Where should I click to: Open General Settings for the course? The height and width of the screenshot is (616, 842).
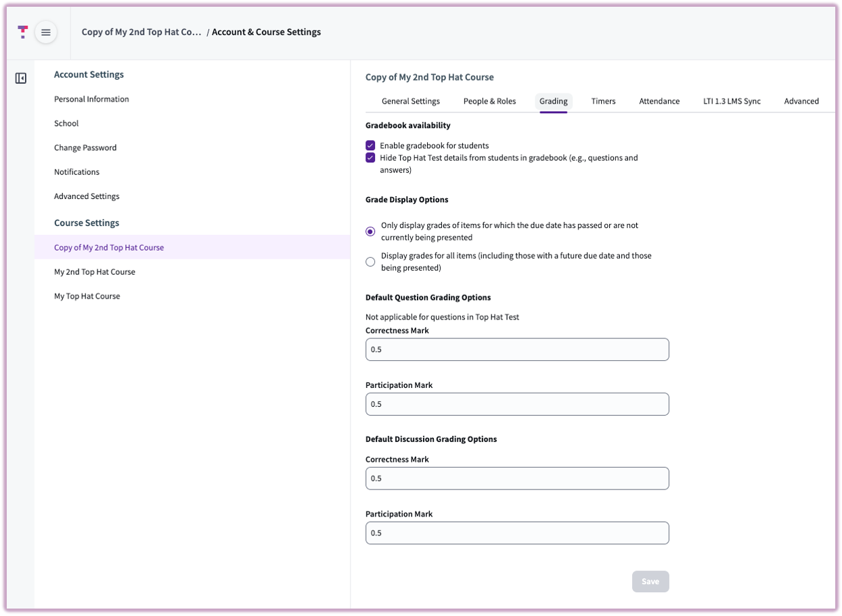411,101
